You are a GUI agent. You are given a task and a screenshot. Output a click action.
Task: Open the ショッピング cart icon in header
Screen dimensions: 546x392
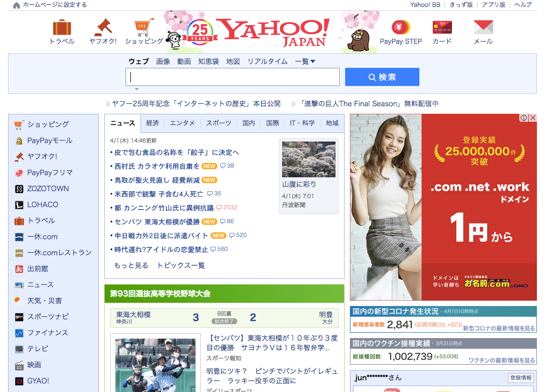pos(144,27)
